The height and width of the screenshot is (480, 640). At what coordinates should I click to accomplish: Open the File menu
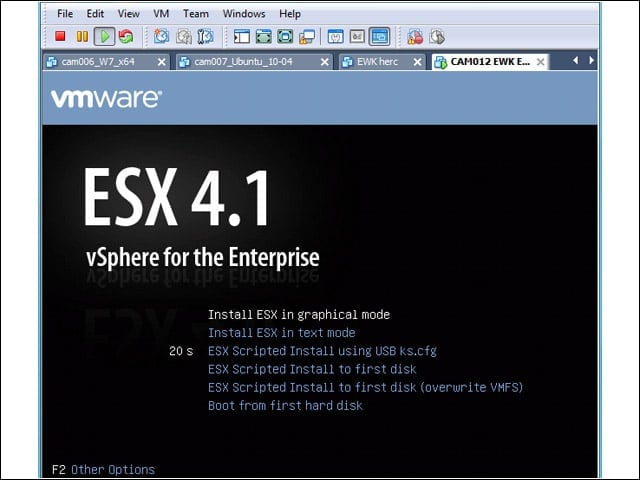[65, 13]
